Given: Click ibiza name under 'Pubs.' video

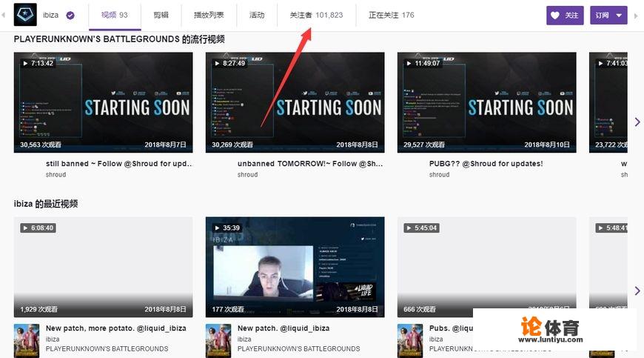Looking at the screenshot, I should coord(436,339).
